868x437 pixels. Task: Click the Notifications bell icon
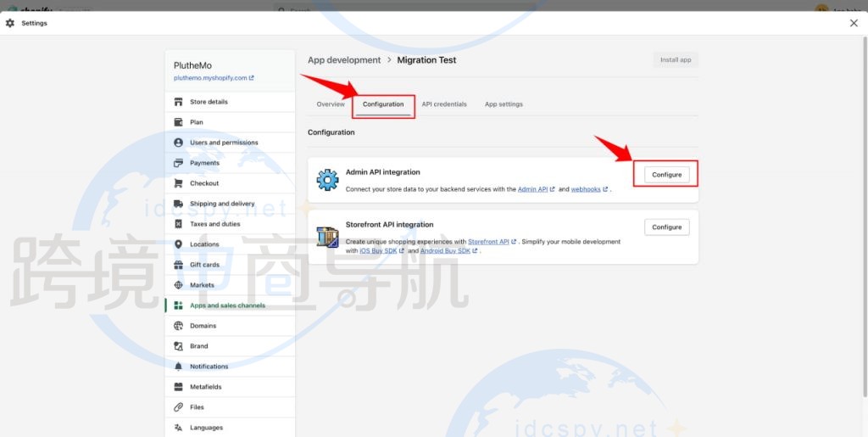[x=178, y=367]
